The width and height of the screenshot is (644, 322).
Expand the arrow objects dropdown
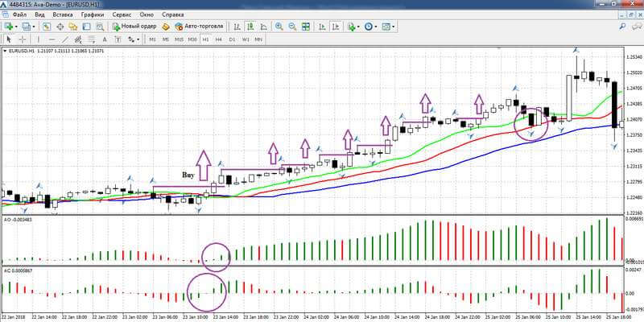tap(138, 39)
